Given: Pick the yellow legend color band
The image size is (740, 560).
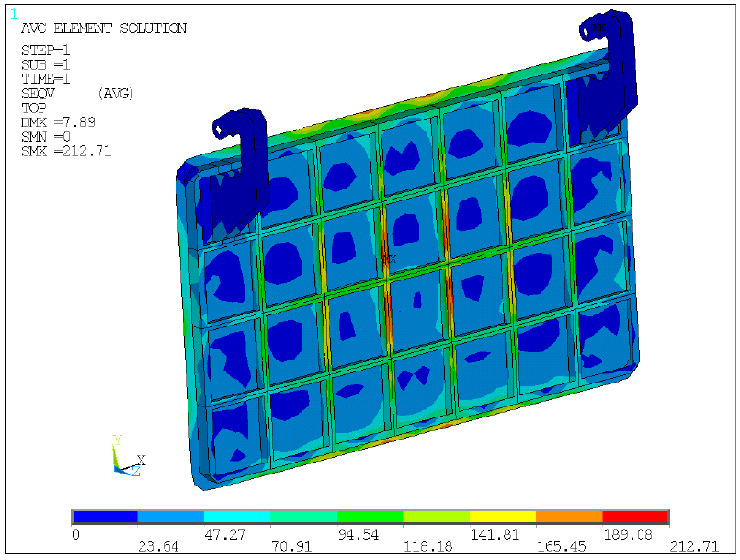Looking at the screenshot, I should pyautogui.click(x=503, y=517).
